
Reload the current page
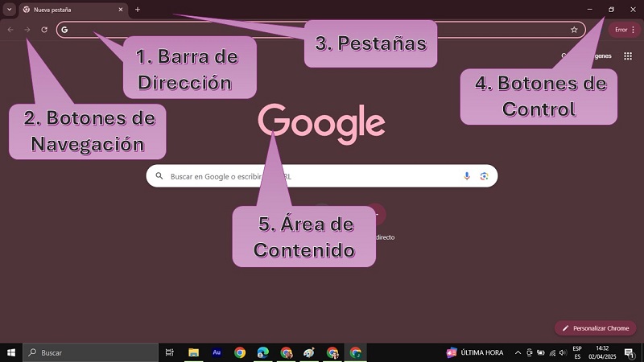tap(44, 30)
